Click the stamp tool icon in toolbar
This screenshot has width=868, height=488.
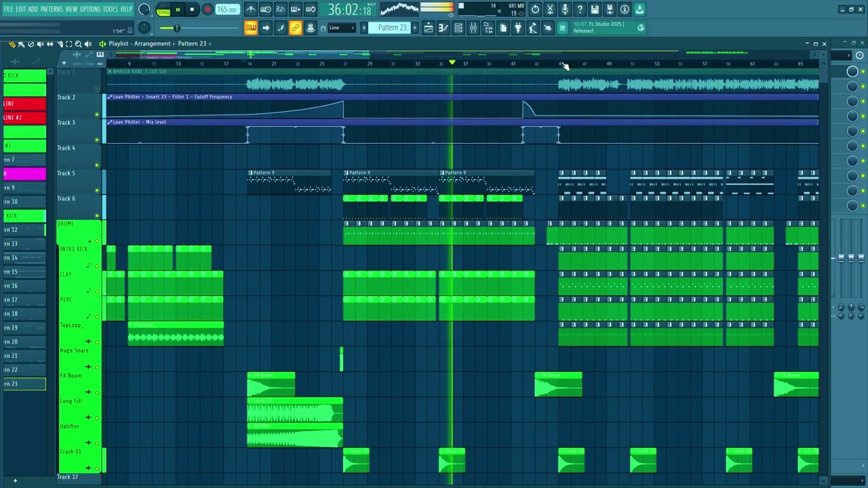(311, 28)
